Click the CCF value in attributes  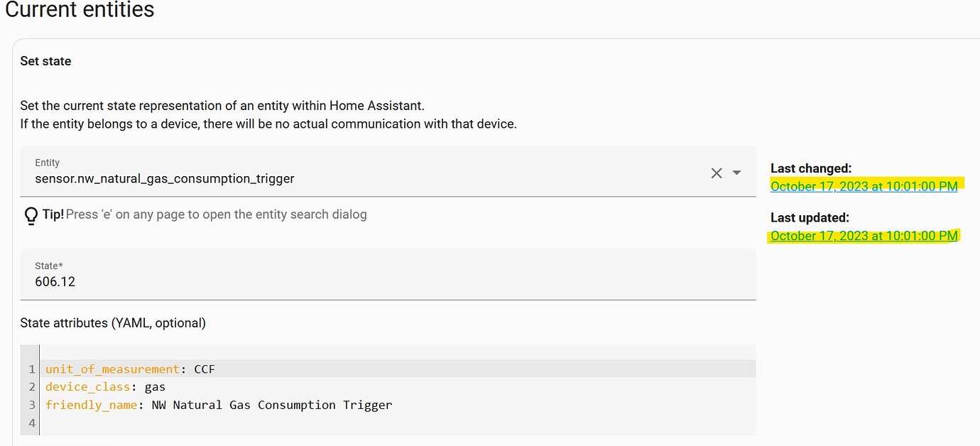(x=205, y=369)
